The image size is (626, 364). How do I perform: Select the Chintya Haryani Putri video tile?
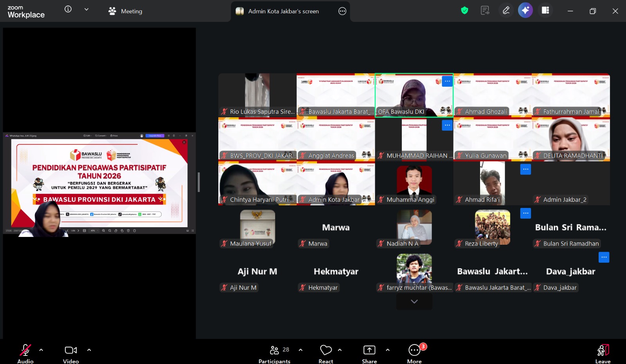(x=257, y=183)
